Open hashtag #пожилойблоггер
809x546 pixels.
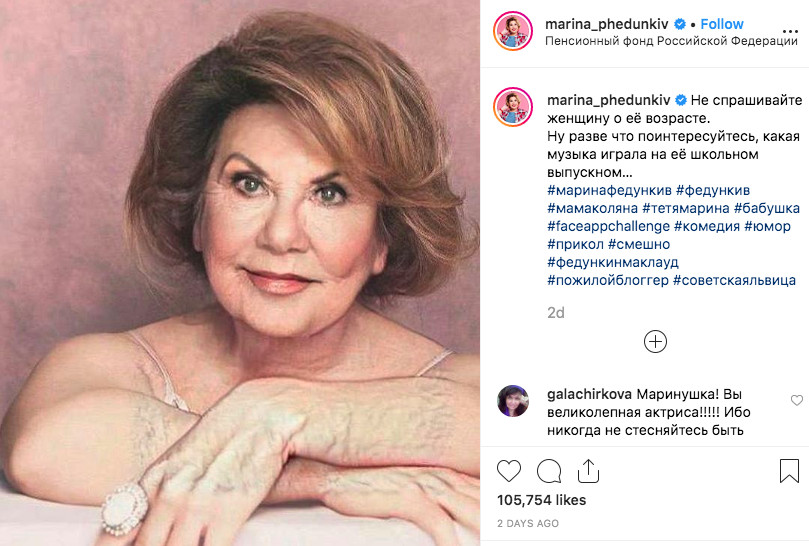tap(607, 280)
